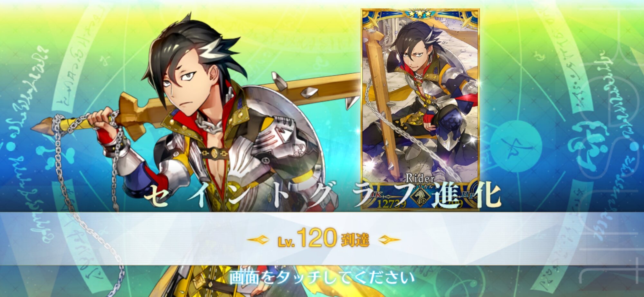Tap the large character's face

[x=185, y=84]
